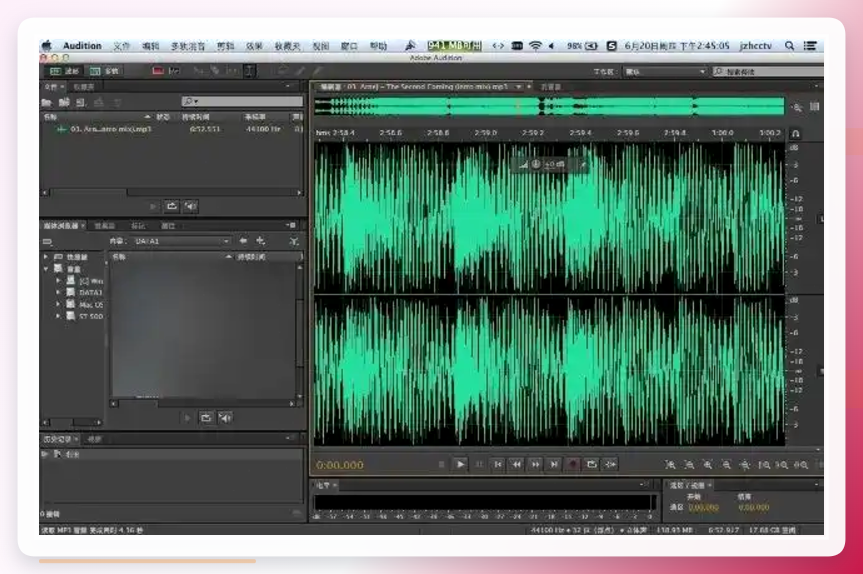Screen dimensions: 863x574
Task: Click the Files panel loop playback icon
Action: [x=172, y=206]
